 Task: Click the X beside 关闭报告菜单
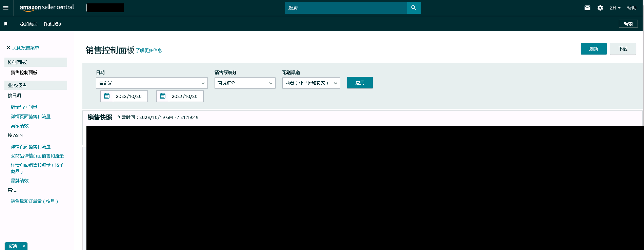click(8, 48)
